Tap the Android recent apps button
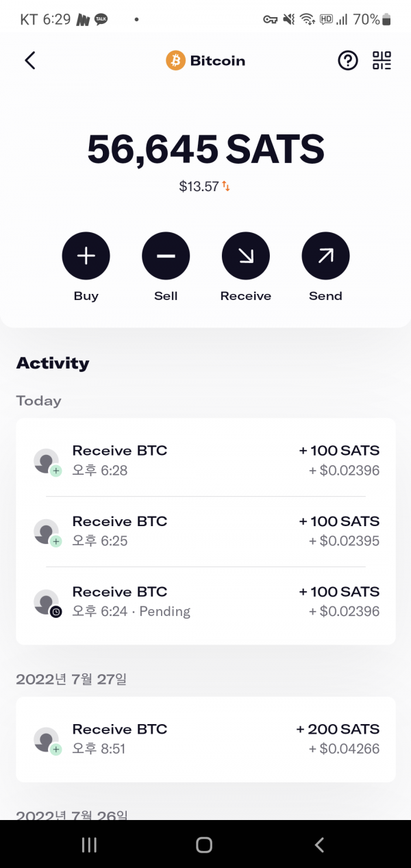 89,845
